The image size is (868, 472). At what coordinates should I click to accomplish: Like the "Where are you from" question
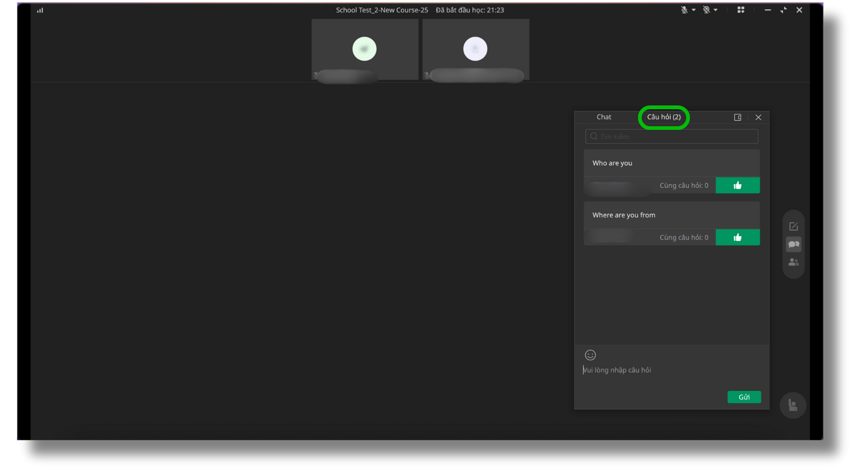[x=738, y=238]
